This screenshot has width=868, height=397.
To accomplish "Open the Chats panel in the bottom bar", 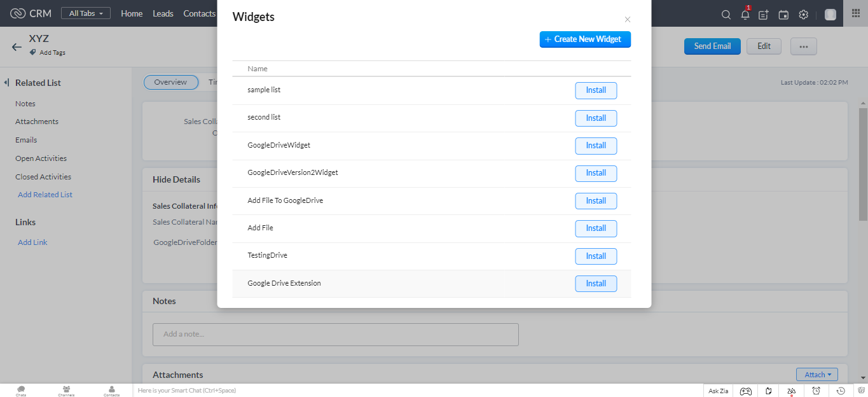I will click(21, 391).
